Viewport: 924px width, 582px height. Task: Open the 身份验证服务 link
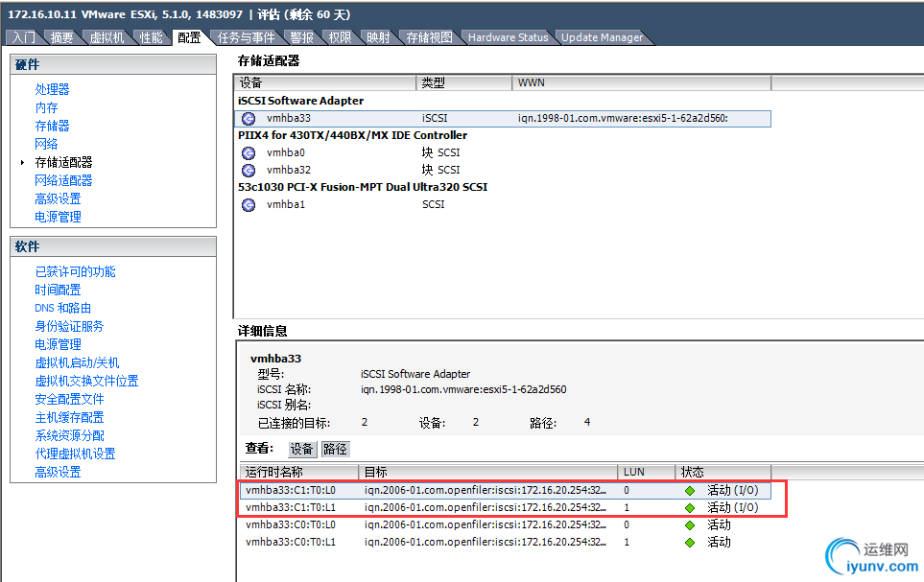click(69, 327)
